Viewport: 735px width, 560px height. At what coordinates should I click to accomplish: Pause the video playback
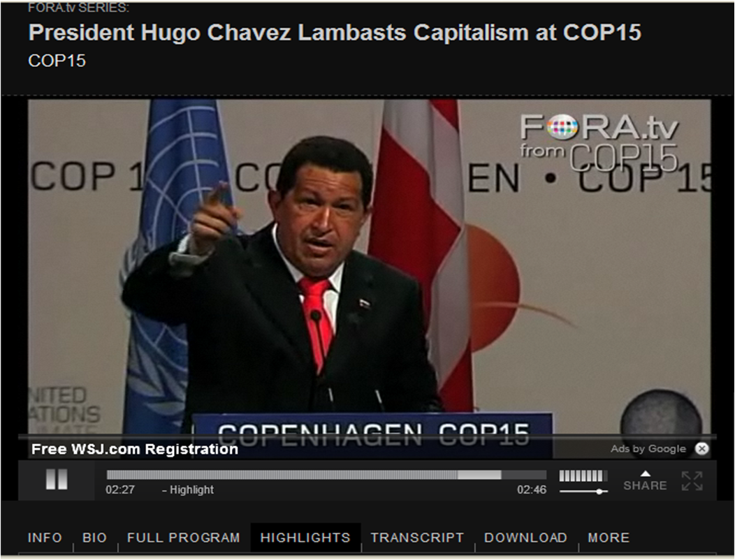pyautogui.click(x=57, y=480)
